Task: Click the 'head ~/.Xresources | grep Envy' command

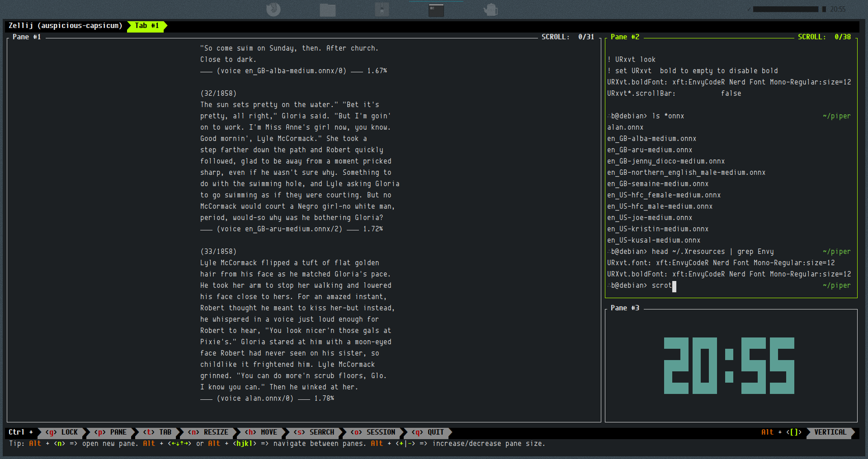Action: pos(712,252)
